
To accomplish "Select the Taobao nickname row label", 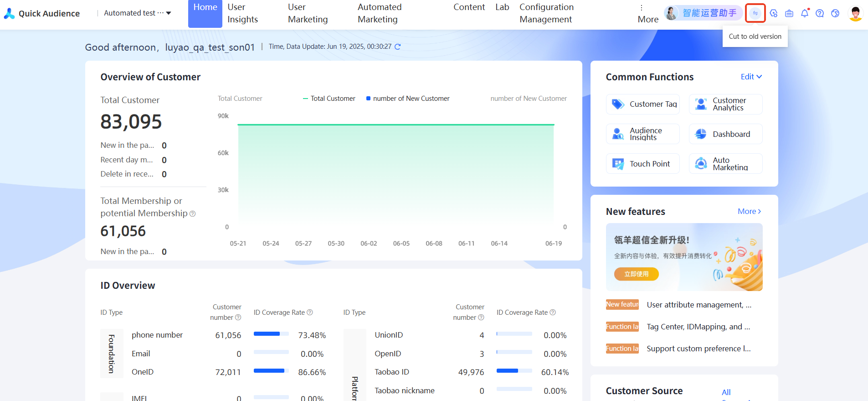I will pos(405,391).
